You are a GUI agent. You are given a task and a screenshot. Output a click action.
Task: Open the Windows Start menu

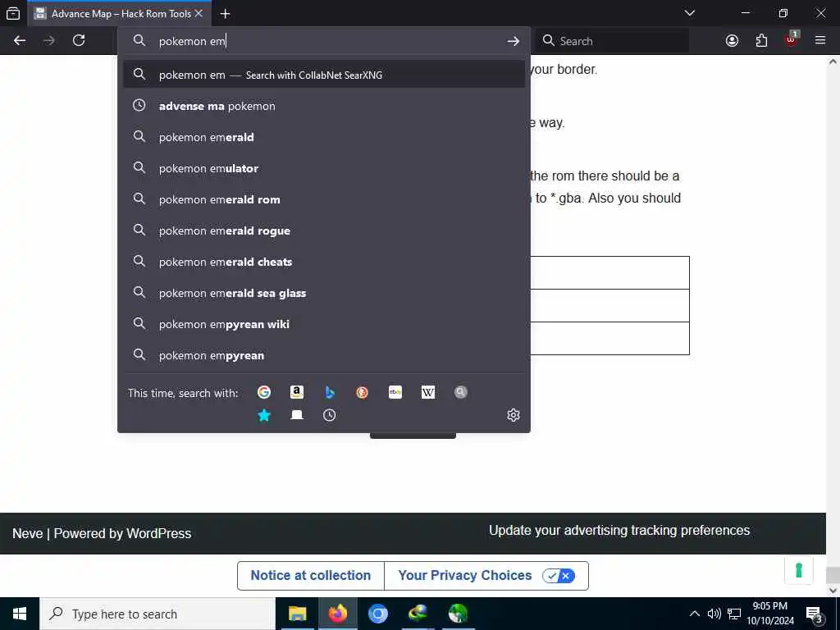pos(20,614)
